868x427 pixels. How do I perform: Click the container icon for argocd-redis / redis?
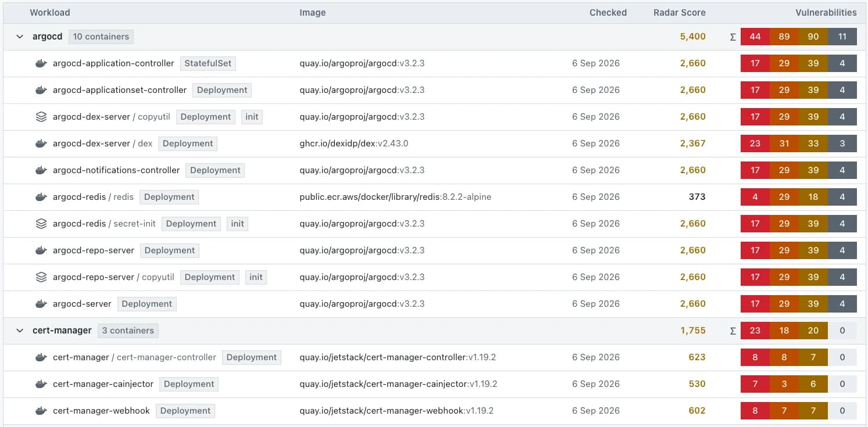tap(41, 197)
